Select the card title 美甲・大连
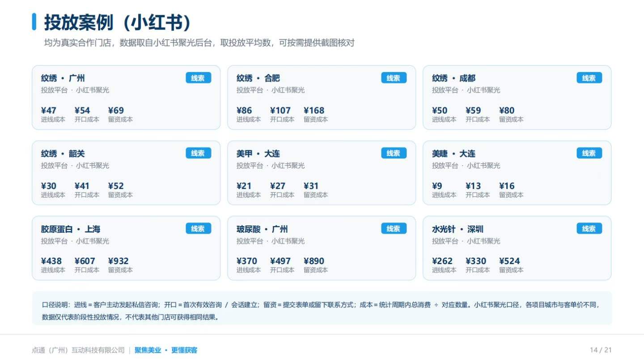 [x=258, y=154]
